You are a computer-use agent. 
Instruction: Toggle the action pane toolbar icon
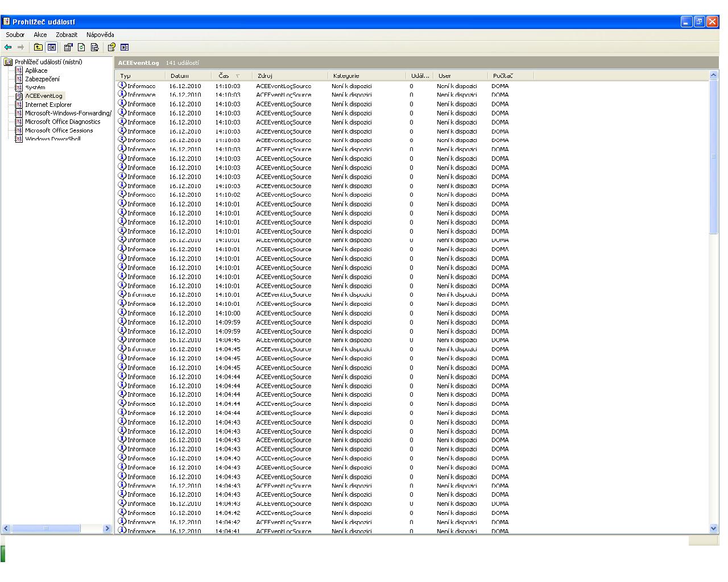(125, 47)
